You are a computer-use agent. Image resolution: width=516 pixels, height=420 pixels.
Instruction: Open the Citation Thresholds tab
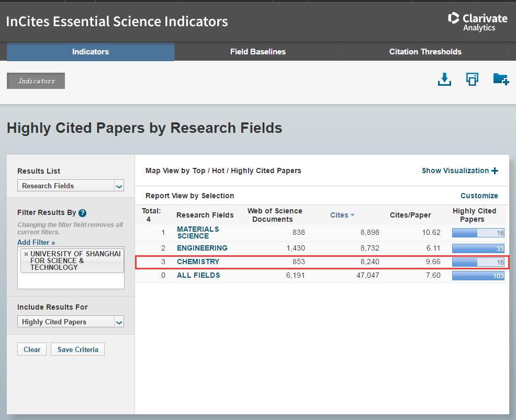point(425,52)
